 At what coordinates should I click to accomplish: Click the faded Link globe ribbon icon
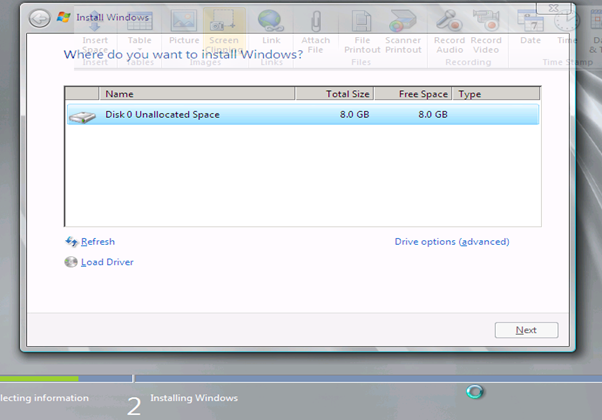tap(271, 20)
